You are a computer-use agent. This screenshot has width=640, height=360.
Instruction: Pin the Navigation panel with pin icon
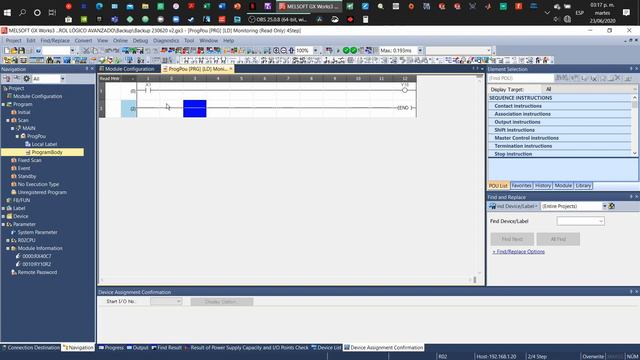(x=87, y=69)
